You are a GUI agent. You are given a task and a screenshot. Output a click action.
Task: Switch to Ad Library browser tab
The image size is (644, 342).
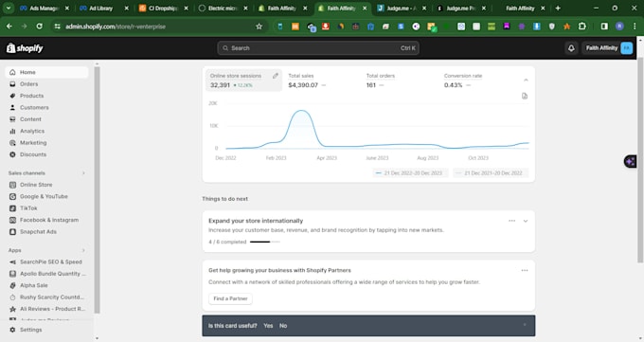[x=104, y=9]
